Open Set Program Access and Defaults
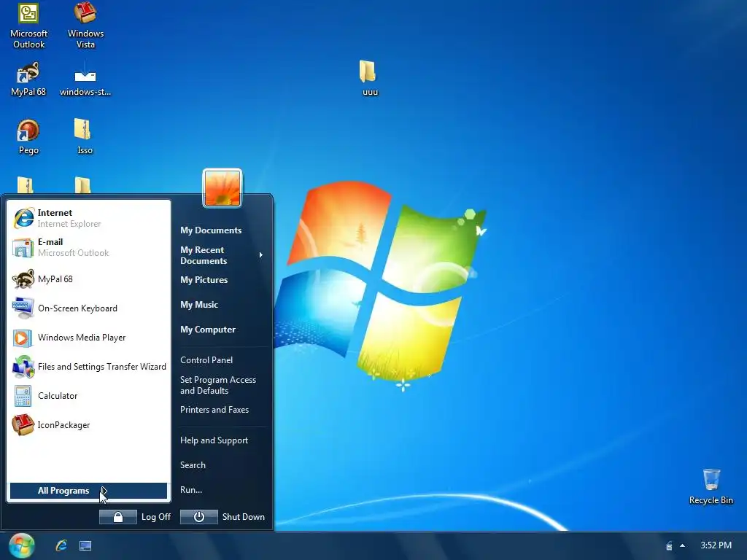The width and height of the screenshot is (747, 560). [218, 385]
